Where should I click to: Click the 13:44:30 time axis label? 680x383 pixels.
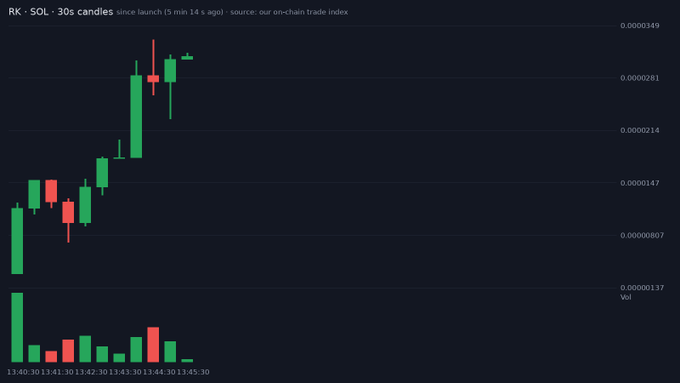[159, 372]
